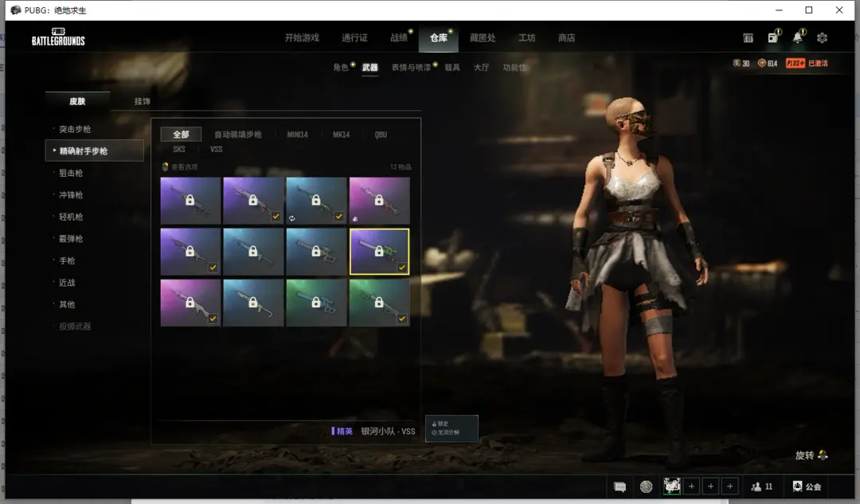
Task: Open the chat speech bubble icon
Action: click(620, 486)
